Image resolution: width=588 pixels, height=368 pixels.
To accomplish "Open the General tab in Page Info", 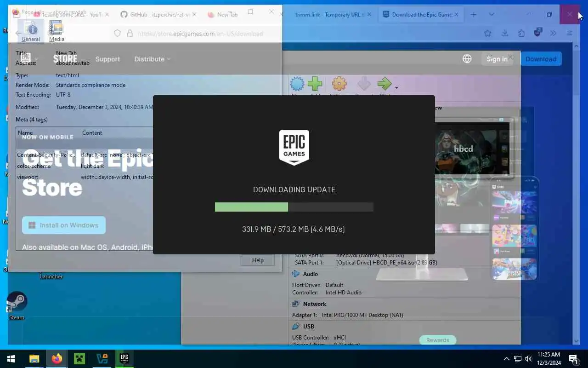I will pos(31,31).
